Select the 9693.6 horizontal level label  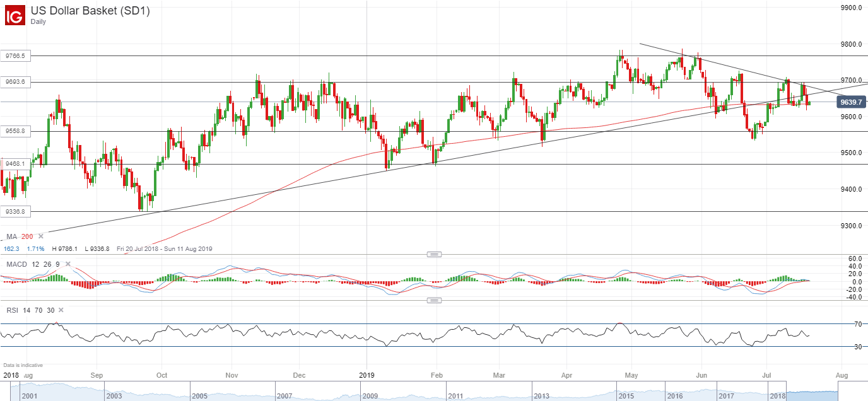coord(15,82)
